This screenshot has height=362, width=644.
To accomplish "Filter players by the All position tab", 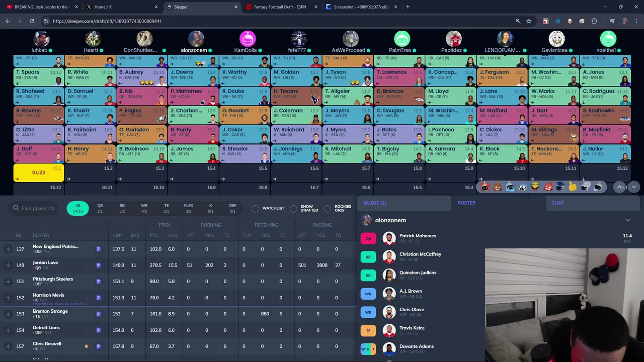I will 77,208.
